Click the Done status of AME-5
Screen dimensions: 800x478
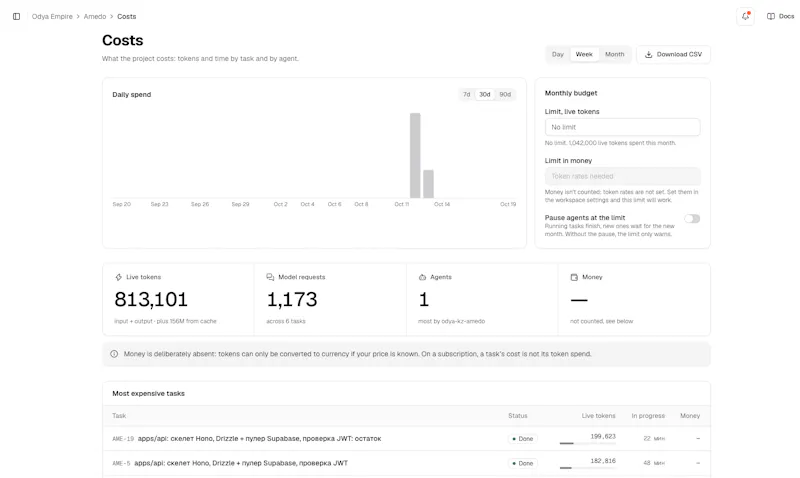[522, 463]
